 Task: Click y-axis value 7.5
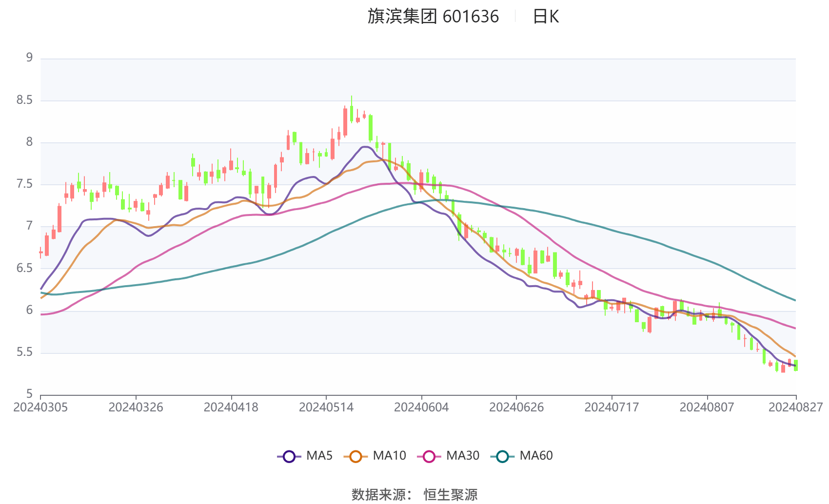pos(24,184)
